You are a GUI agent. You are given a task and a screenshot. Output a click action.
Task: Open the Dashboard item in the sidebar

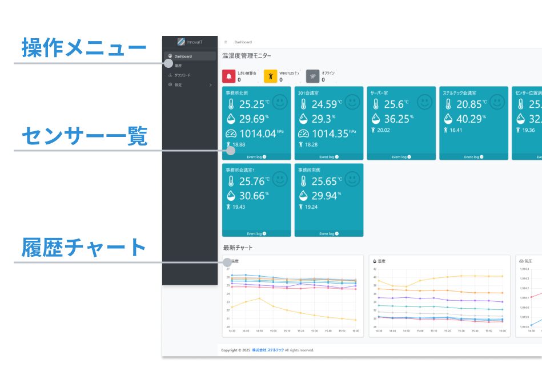(190, 56)
